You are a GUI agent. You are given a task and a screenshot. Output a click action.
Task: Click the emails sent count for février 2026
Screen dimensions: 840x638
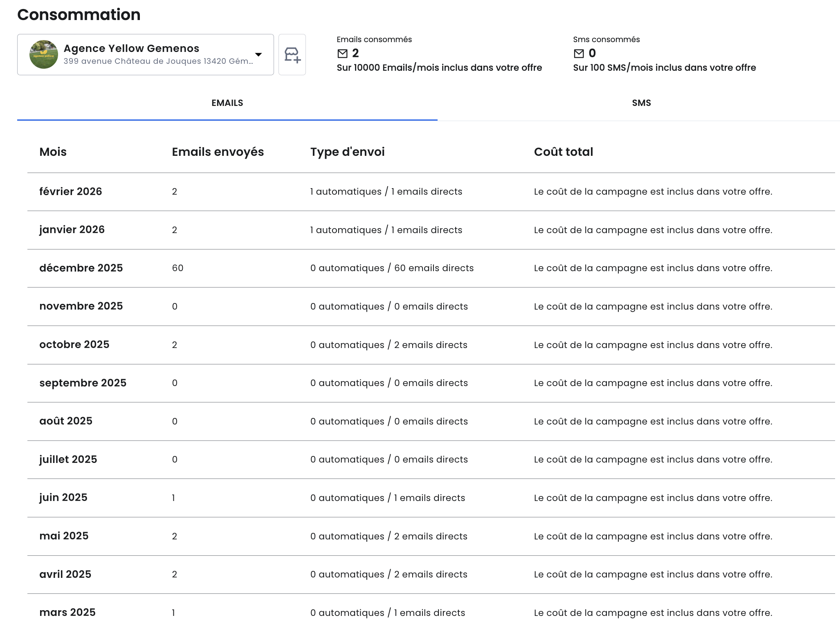pos(175,191)
